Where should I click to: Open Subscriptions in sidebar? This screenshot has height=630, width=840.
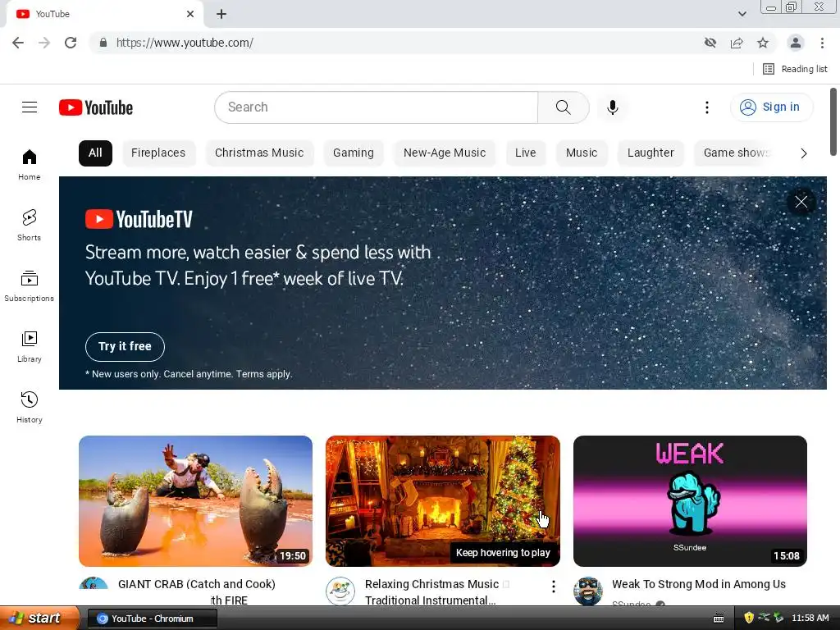[x=29, y=286]
